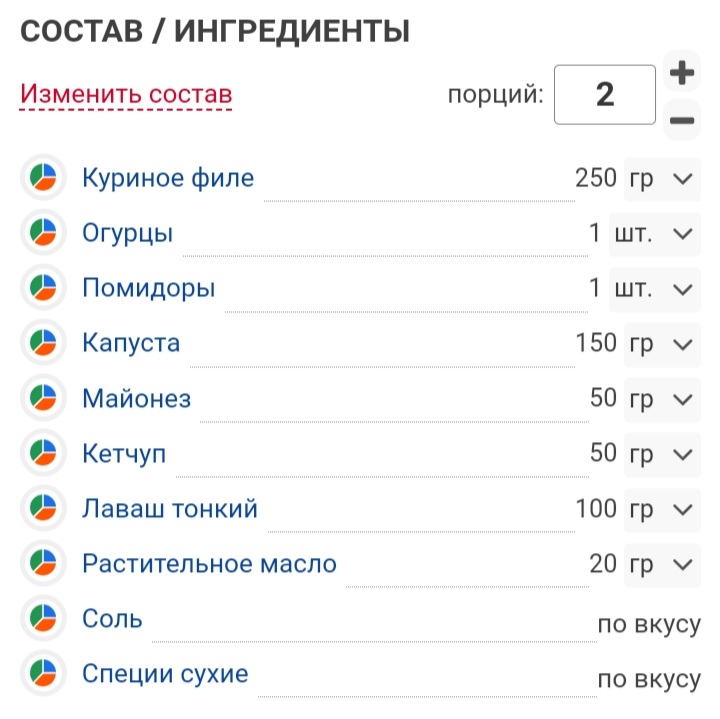The width and height of the screenshot is (720, 719).
Task: Click nutrition pie icon beside Специи сухие
Action: [x=43, y=673]
